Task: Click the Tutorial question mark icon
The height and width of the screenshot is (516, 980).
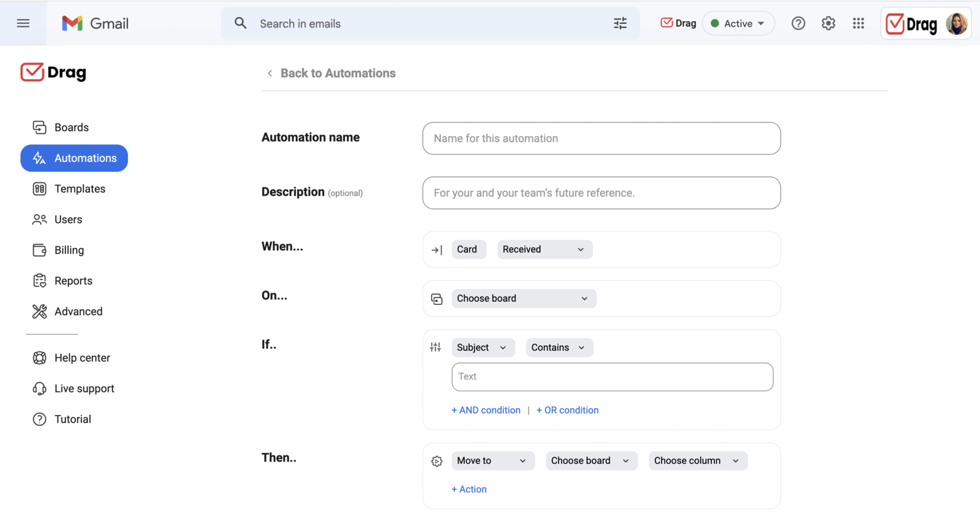Action: coord(39,419)
